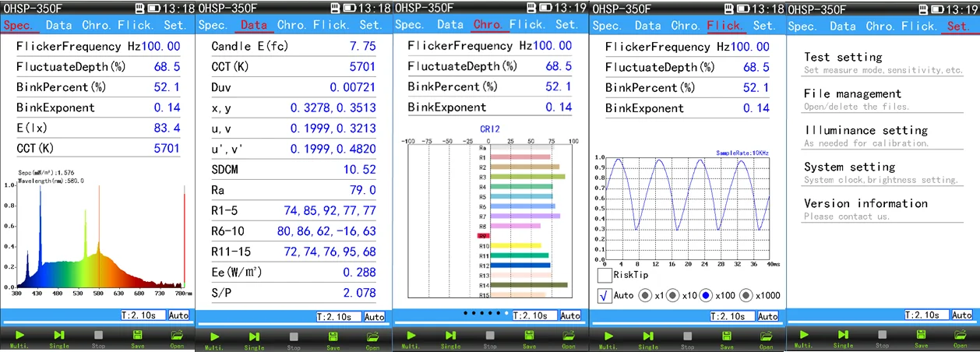Open Test setting in the settings list
980x352 pixels.
843,58
